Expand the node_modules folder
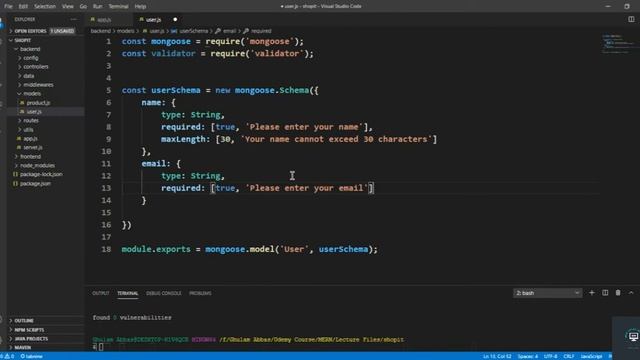This screenshot has height=360, width=640. [x=46, y=165]
